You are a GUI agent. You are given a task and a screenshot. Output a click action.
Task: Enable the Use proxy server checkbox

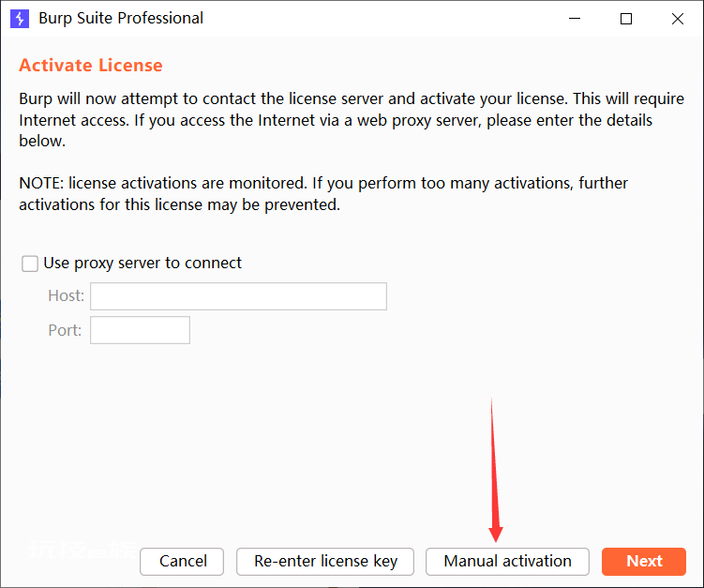point(30,264)
